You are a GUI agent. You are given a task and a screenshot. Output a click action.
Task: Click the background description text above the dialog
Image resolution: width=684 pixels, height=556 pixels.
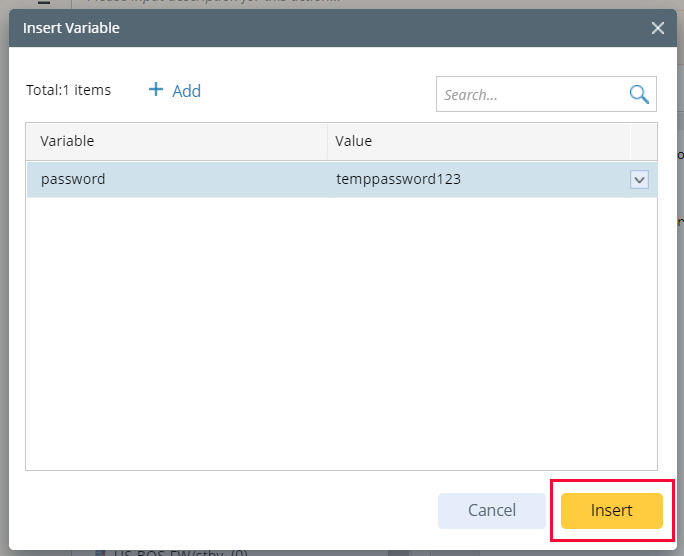coord(220,3)
